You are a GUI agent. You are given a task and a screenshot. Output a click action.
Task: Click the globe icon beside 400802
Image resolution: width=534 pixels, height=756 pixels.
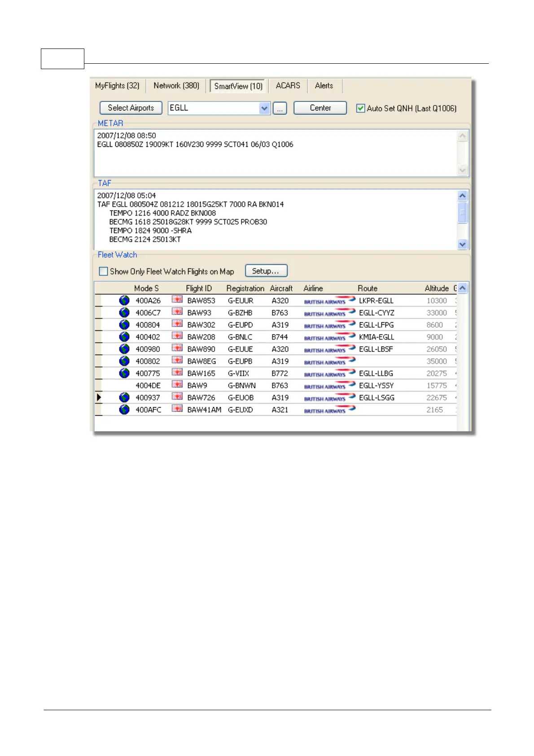tap(124, 361)
